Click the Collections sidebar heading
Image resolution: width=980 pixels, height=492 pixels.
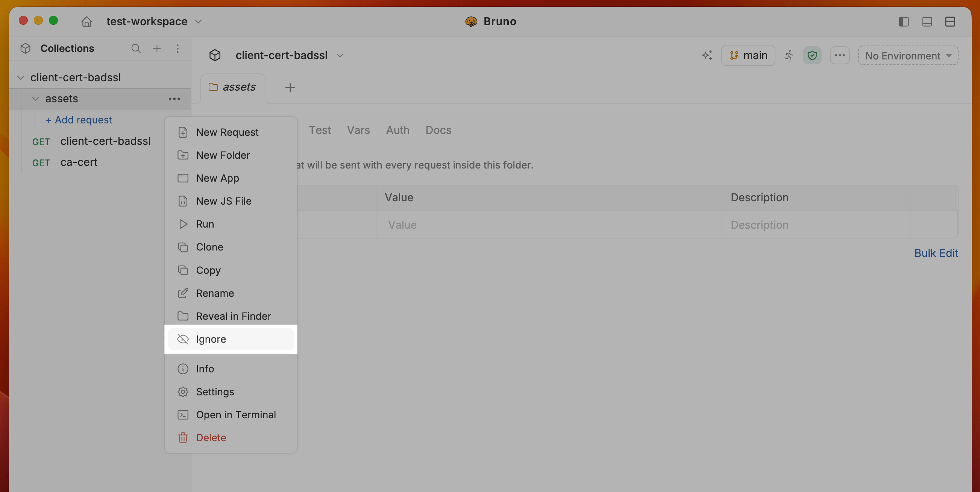click(67, 49)
